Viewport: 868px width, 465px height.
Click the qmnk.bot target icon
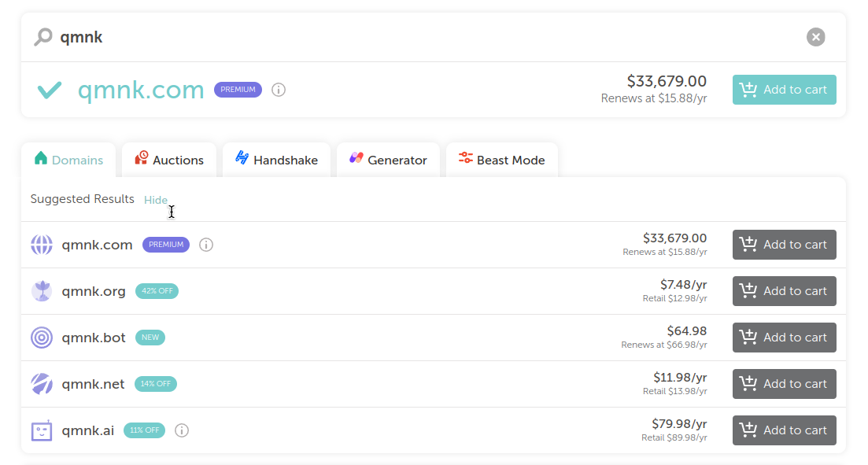[42, 338]
